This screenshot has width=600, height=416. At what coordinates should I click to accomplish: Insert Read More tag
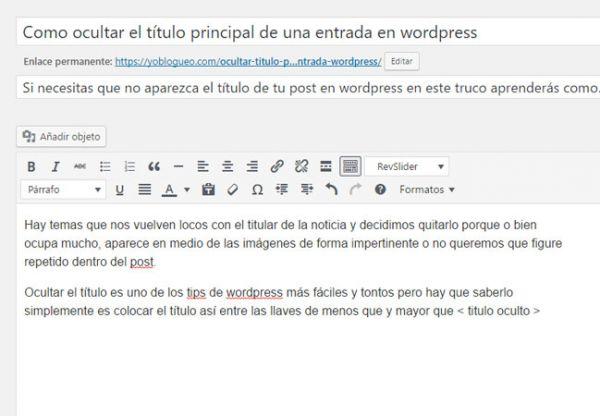point(326,166)
